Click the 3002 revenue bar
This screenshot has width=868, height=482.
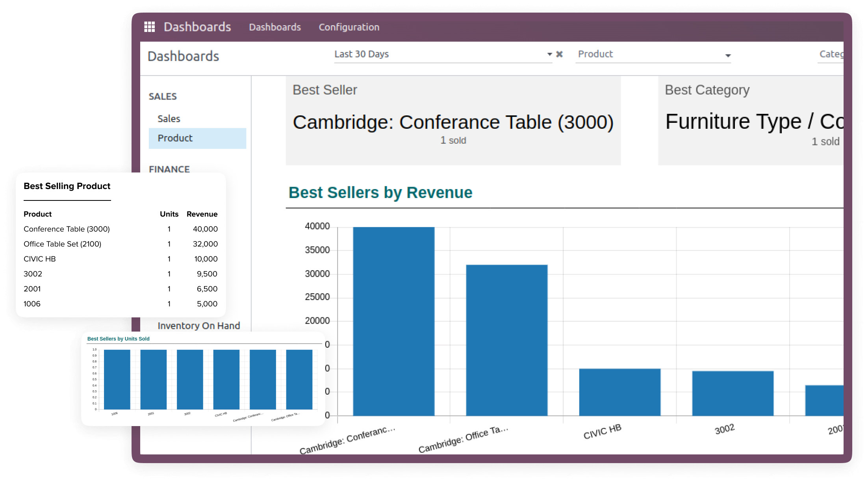[733, 393]
